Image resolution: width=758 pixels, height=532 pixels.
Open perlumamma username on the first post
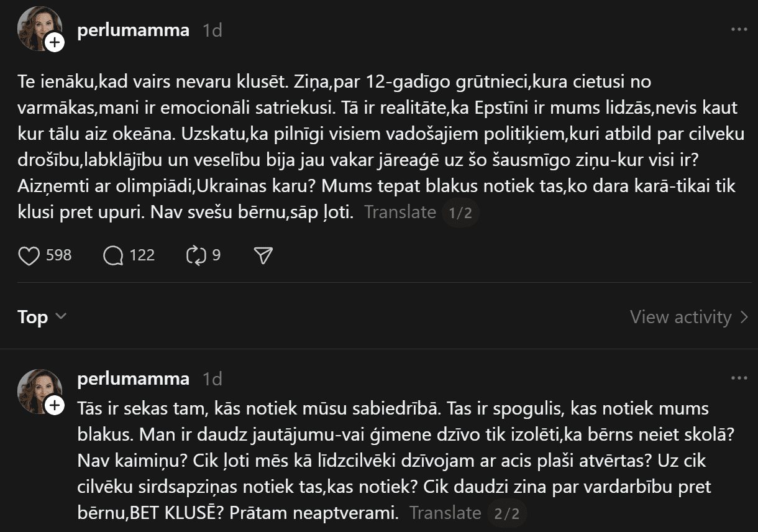point(133,30)
